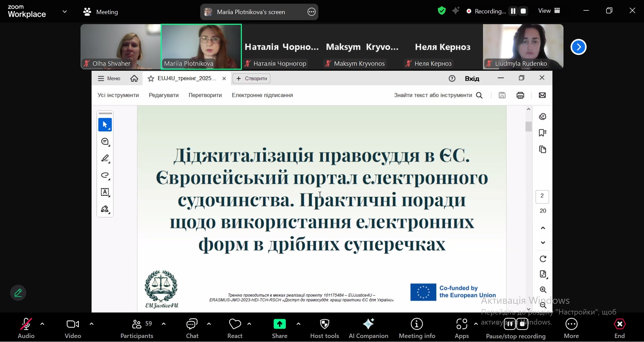The width and height of the screenshot is (644, 342).
Task: Share the document by email icon
Action: pyautogui.click(x=542, y=95)
